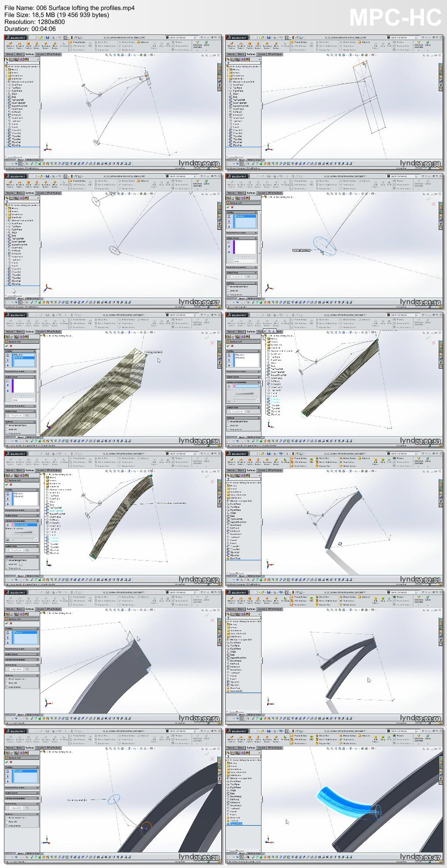Open guide curve influence dropdown, 00:01:16 frame
447x868 pixels.
tap(244, 262)
